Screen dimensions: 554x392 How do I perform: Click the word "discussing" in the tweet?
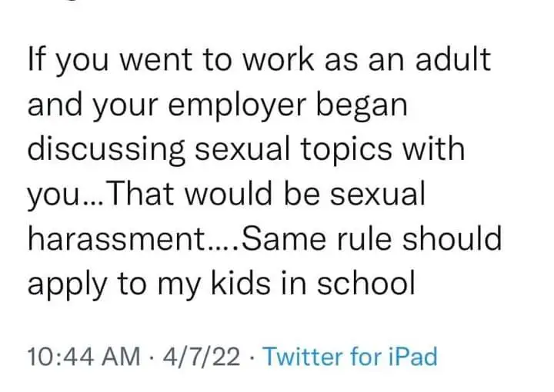(105, 148)
